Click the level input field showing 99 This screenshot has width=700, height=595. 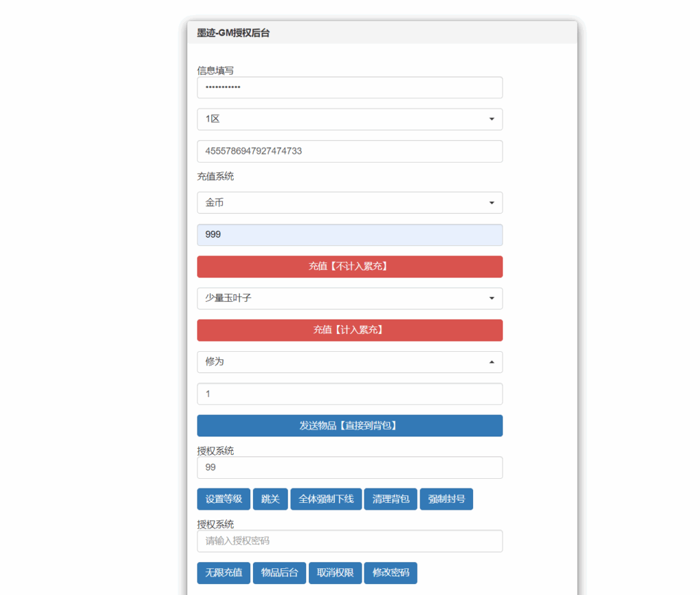(x=349, y=467)
